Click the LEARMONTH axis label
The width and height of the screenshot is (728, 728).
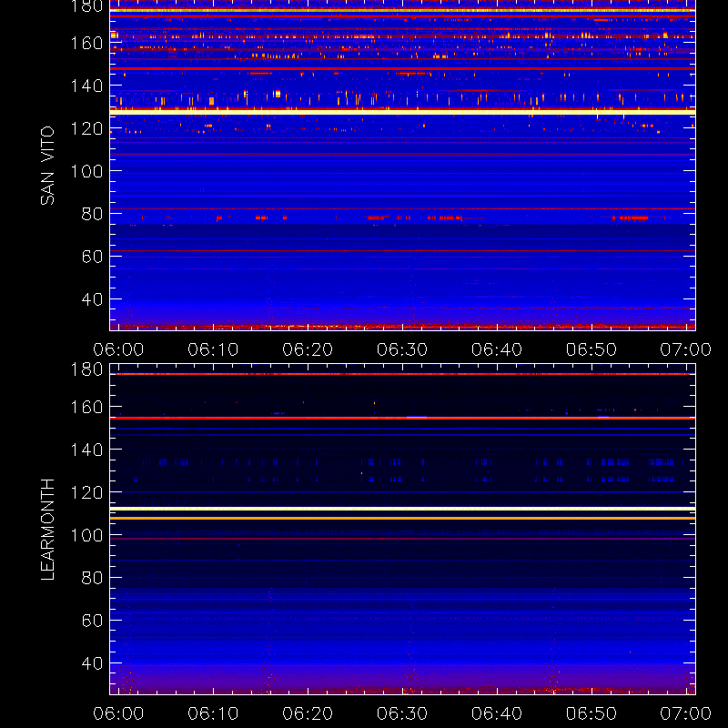47,530
